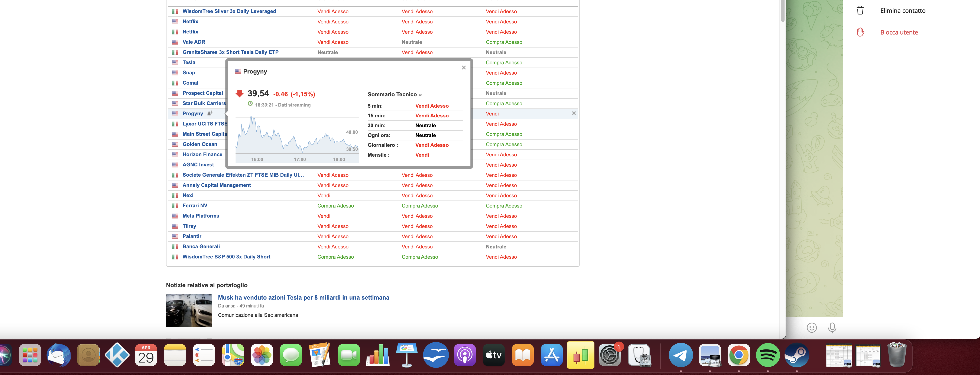Open Thunderbird from the dock
This screenshot has height=375, width=980.
(59, 355)
